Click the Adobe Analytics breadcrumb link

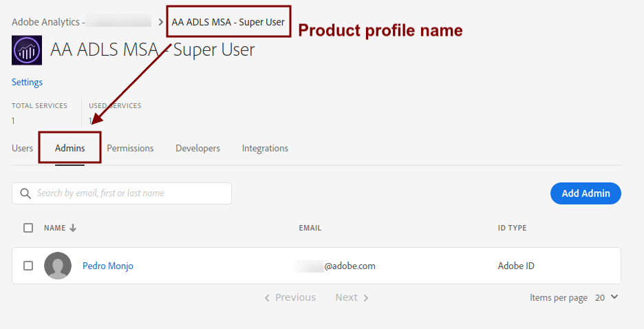[x=47, y=22]
